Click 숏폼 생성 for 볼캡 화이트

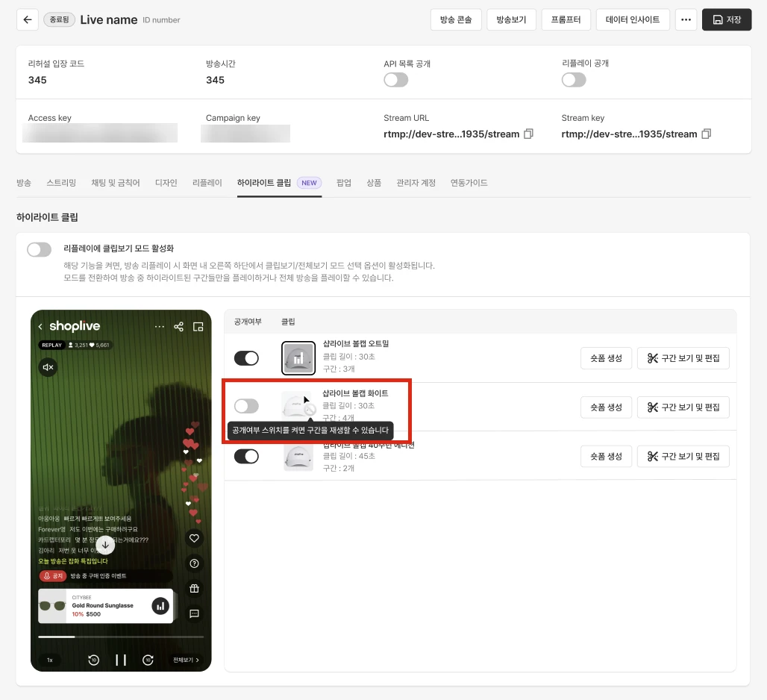[606, 407]
